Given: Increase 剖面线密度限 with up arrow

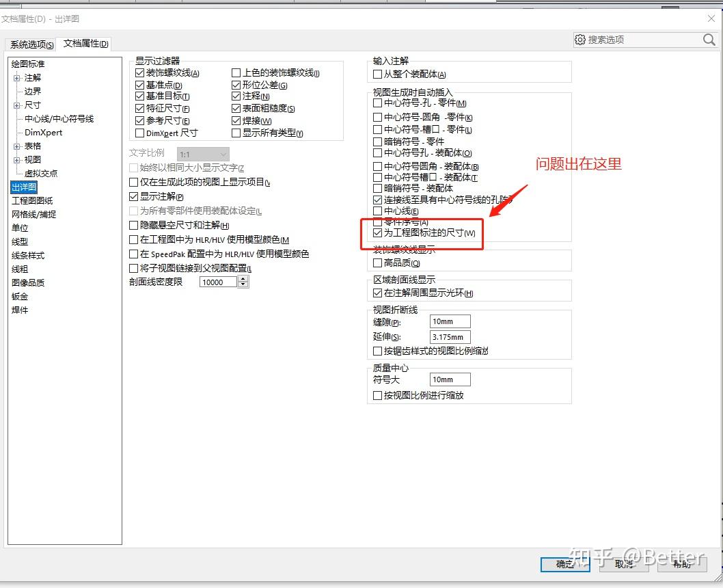Looking at the screenshot, I should 243,279.
